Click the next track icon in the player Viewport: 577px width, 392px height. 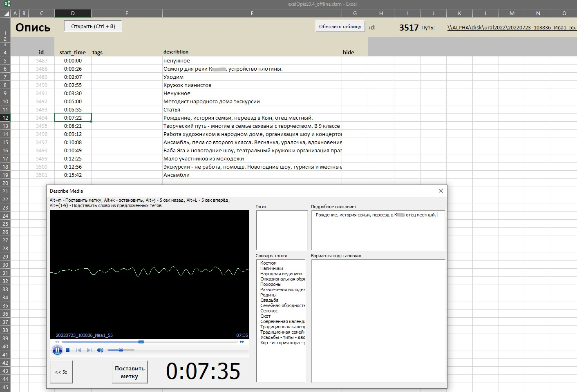pyautogui.click(x=89, y=350)
